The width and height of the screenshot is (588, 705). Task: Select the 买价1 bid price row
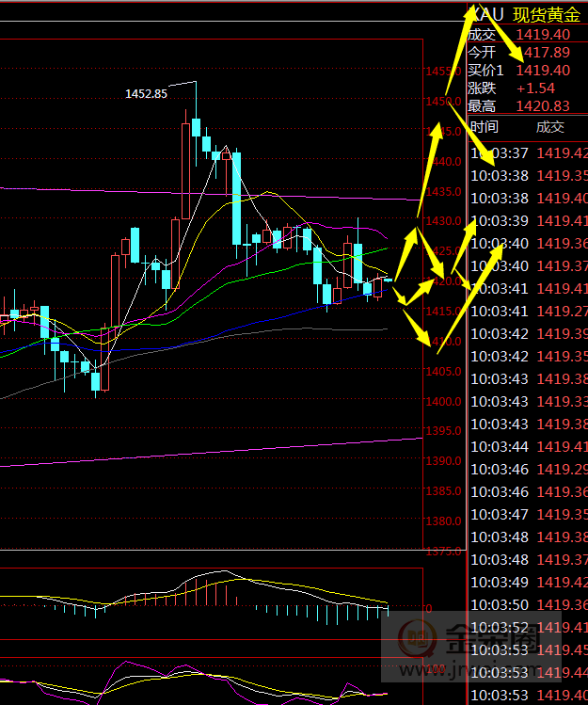pos(528,71)
